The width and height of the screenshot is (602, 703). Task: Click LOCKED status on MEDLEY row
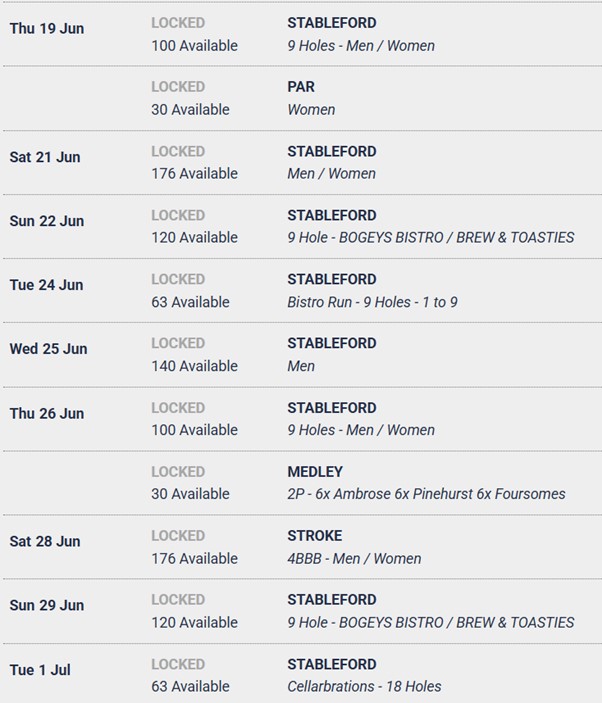(x=178, y=472)
